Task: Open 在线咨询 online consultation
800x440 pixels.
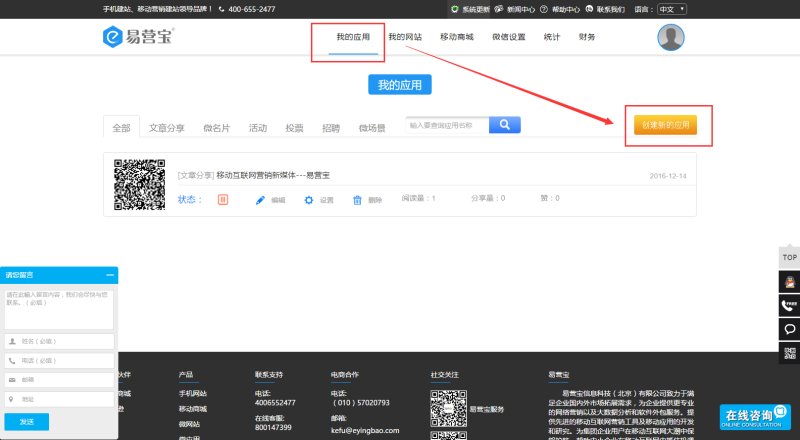Action: pos(748,417)
